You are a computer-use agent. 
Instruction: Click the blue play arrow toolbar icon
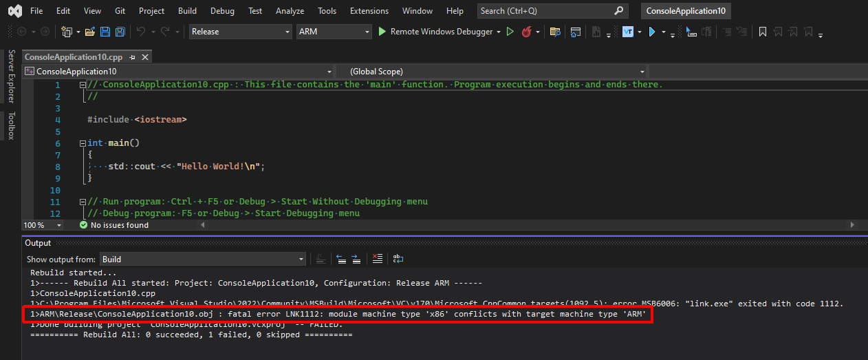652,32
